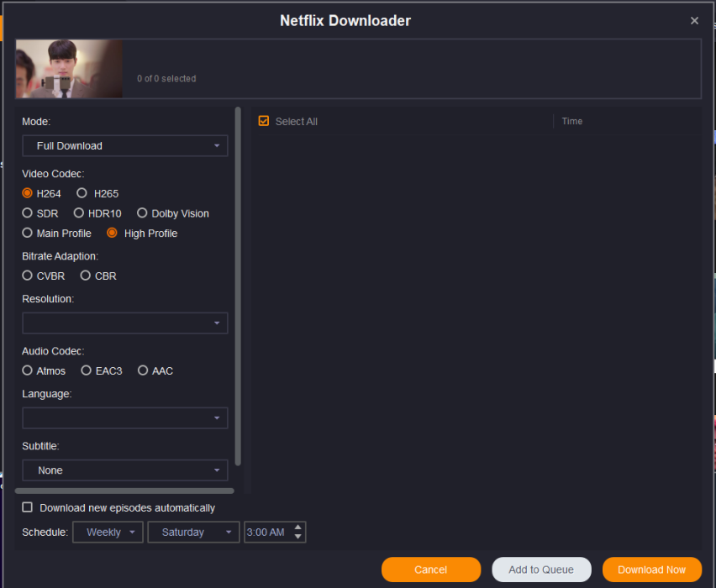Toggle the Select All checkbox
This screenshot has width=716, height=588.
264,121
